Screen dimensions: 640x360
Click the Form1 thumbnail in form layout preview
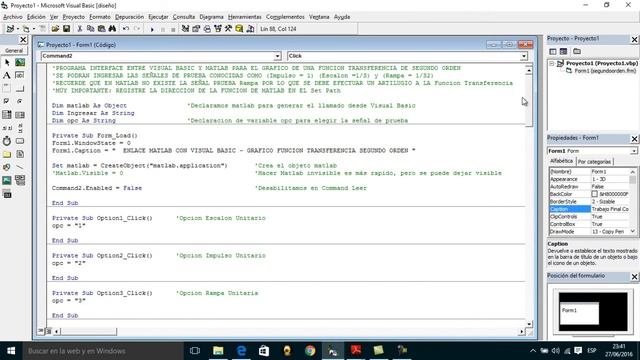pyautogui.click(x=579, y=313)
